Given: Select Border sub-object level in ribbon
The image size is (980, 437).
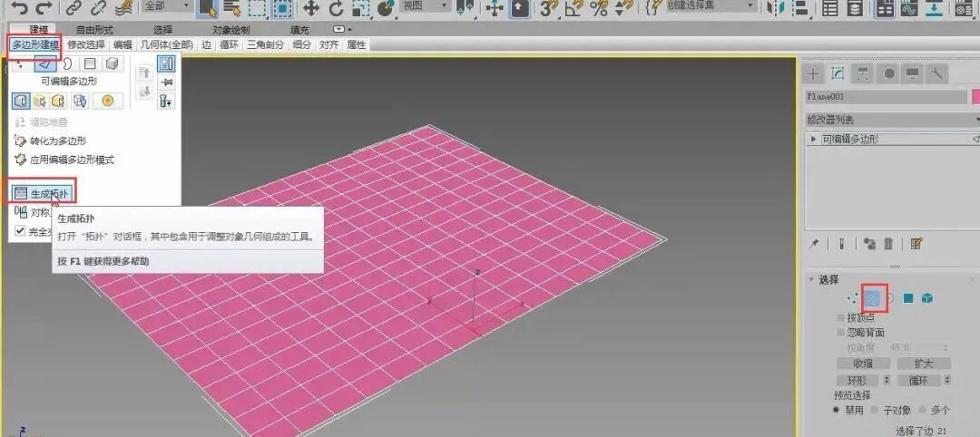Looking at the screenshot, I should pyautogui.click(x=67, y=63).
